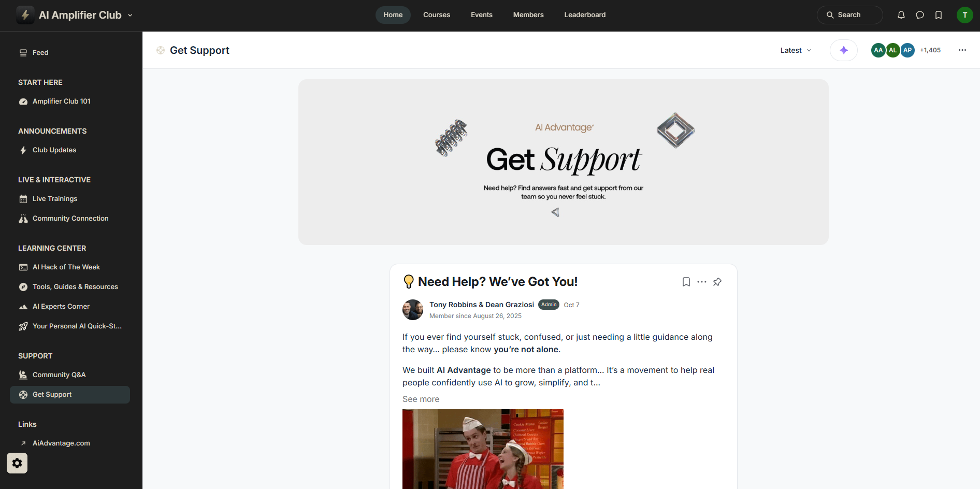
Task: Click the AI sparkle button near Latest
Action: pos(844,50)
